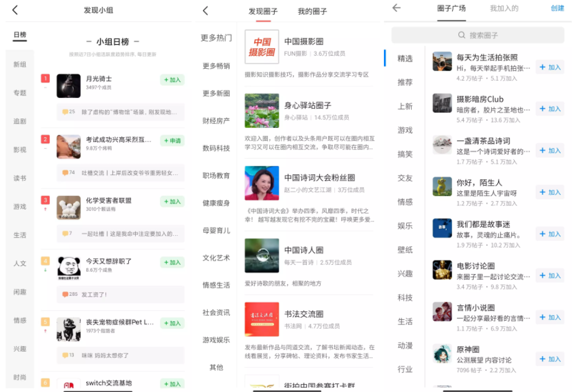The image size is (578, 392).
Task: Click 创建 link to create a circle
Action: pos(557,8)
